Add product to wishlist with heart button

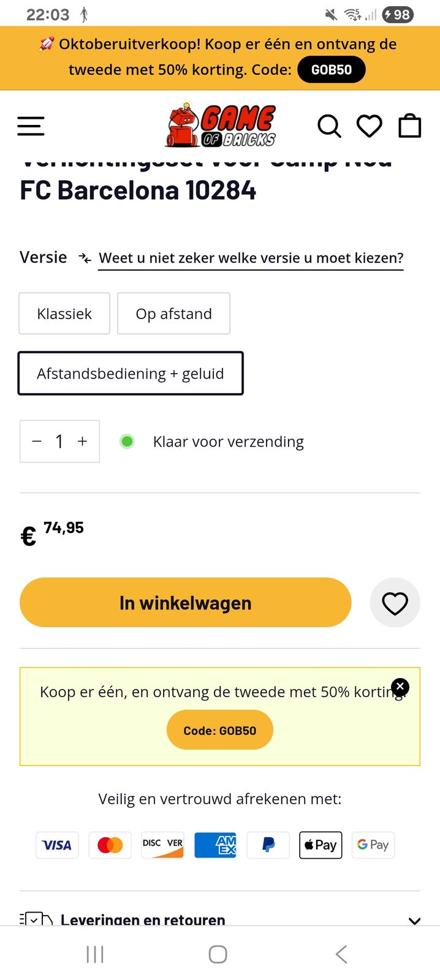point(395,603)
